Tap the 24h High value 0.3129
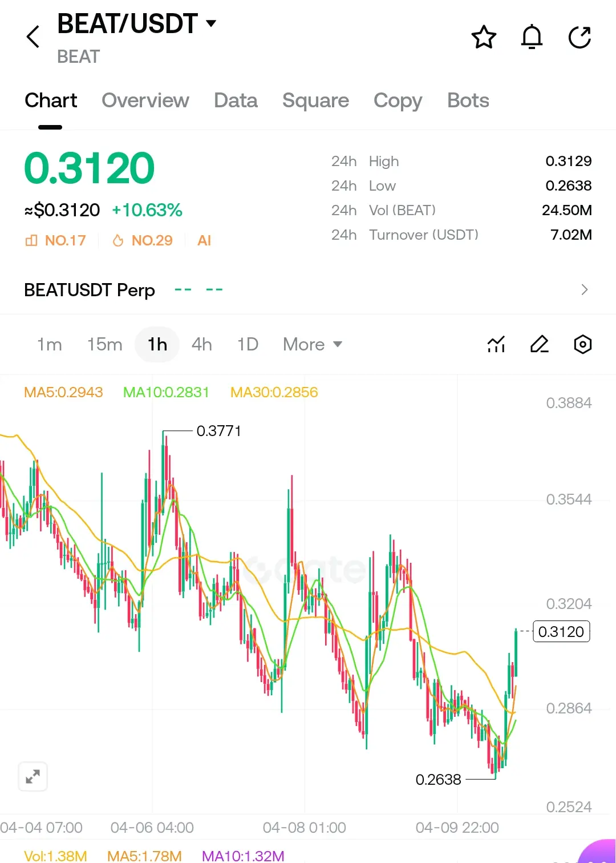The width and height of the screenshot is (616, 863). (x=569, y=161)
